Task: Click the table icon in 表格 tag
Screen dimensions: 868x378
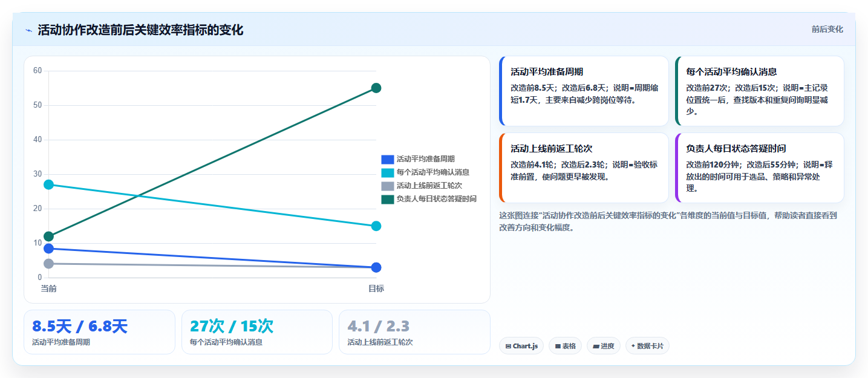Action: coord(558,347)
